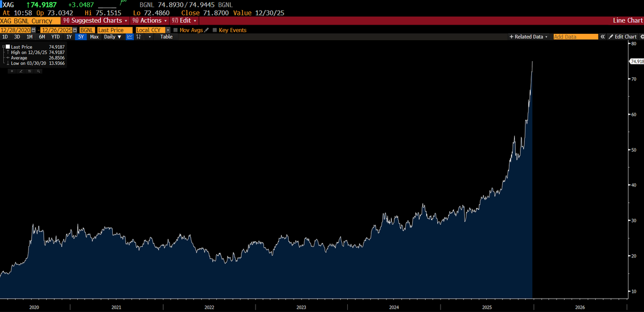The width and height of the screenshot is (644, 312).
Task: Select the 3D time range
Action: (17, 37)
